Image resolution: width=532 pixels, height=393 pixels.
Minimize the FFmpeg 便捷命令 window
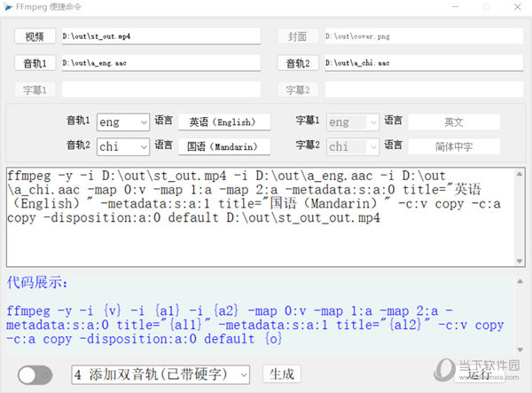pyautogui.click(x=456, y=7)
